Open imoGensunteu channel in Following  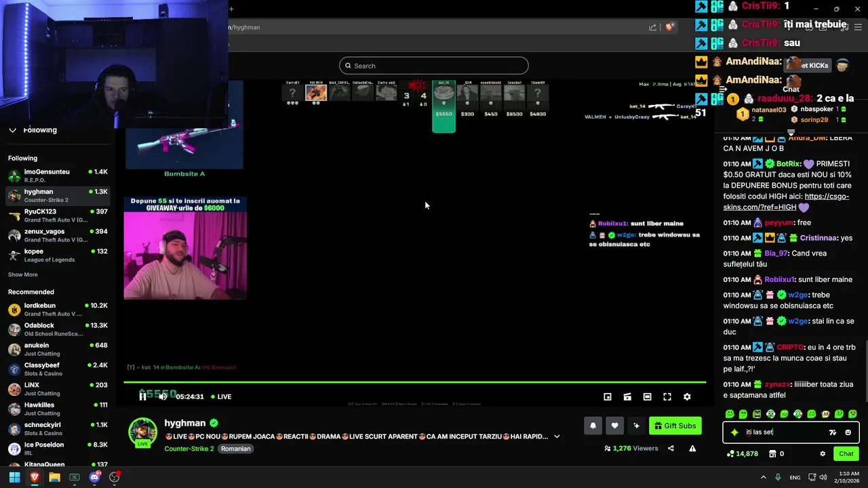coord(58,176)
